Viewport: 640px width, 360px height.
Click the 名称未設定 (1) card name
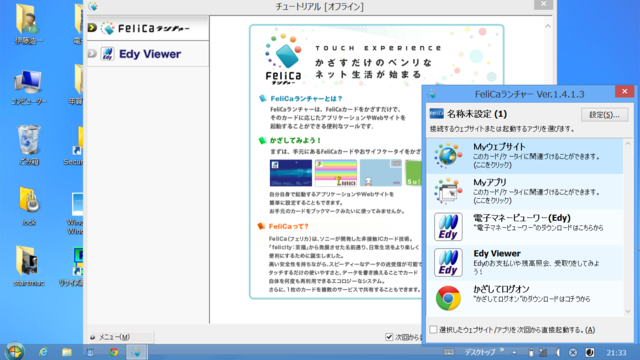pyautogui.click(x=477, y=114)
